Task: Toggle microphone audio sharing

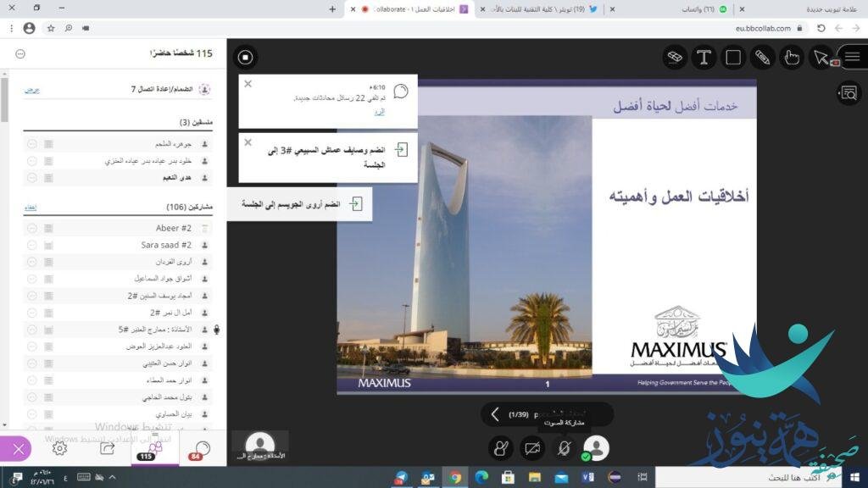Action: click(564, 448)
